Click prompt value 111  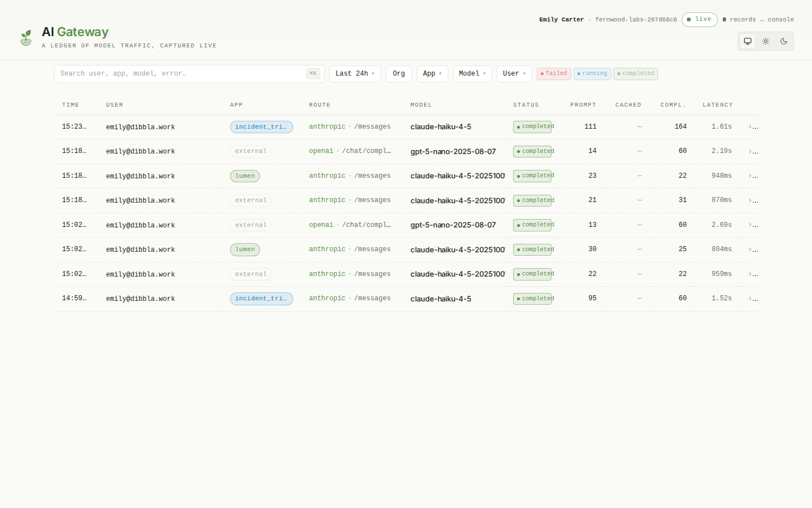(x=590, y=127)
